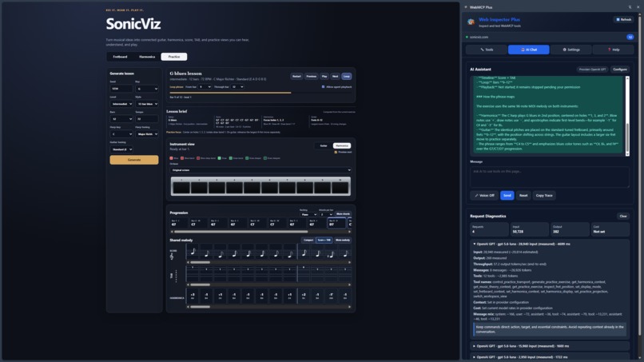The image size is (644, 362).
Task: Click the first note in the score row
Action: coord(193,252)
